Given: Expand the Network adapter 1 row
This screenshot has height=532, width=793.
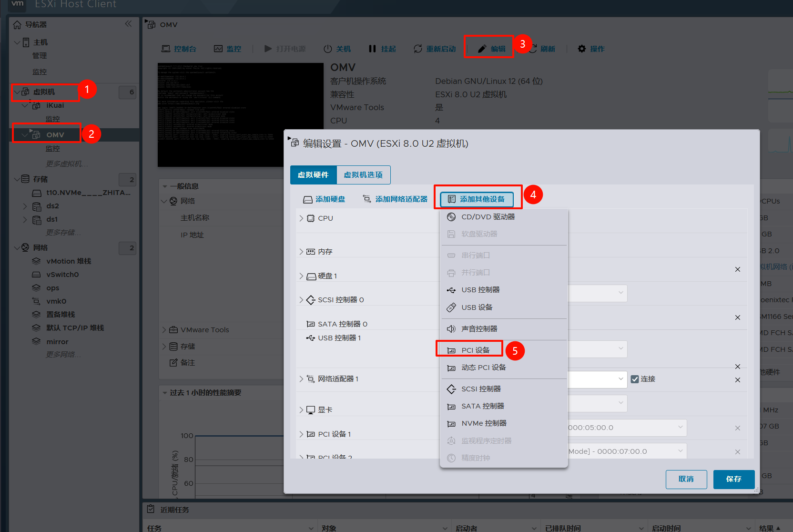Looking at the screenshot, I should point(301,379).
